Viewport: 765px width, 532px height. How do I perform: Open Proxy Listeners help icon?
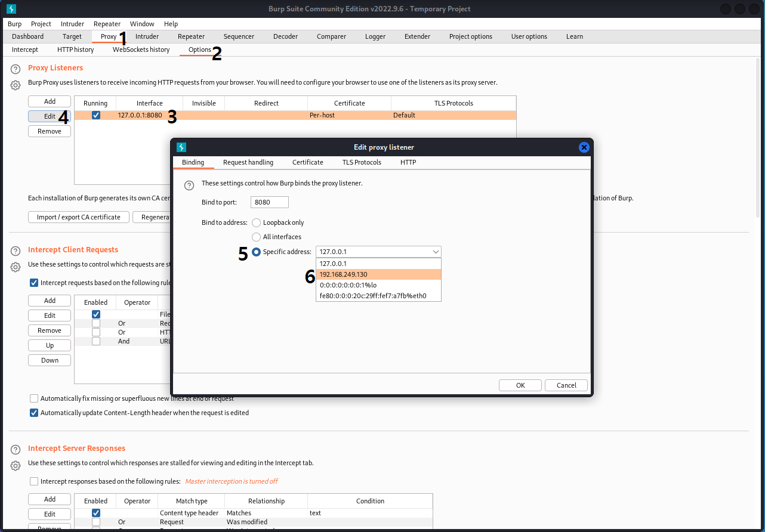pyautogui.click(x=16, y=69)
